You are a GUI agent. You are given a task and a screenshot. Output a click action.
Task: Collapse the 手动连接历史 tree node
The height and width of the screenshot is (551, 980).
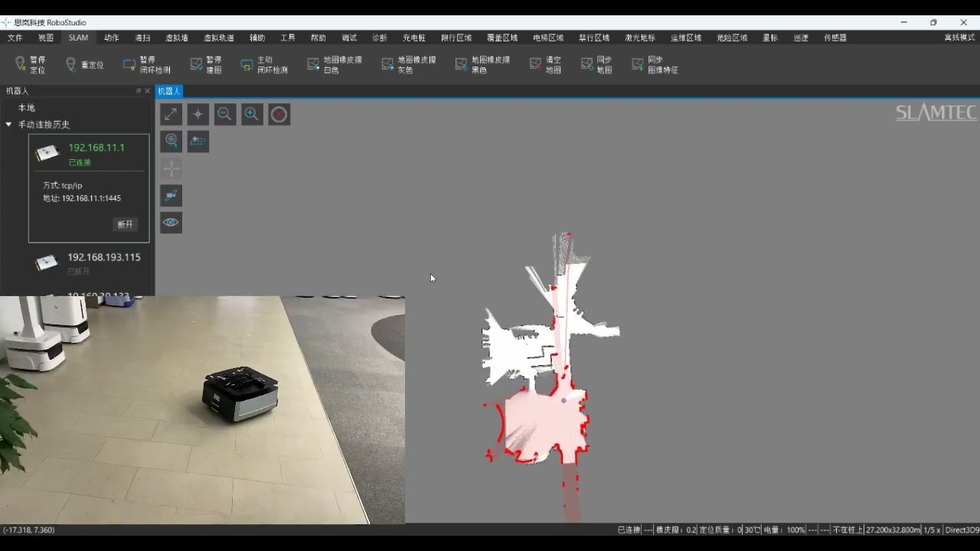8,124
